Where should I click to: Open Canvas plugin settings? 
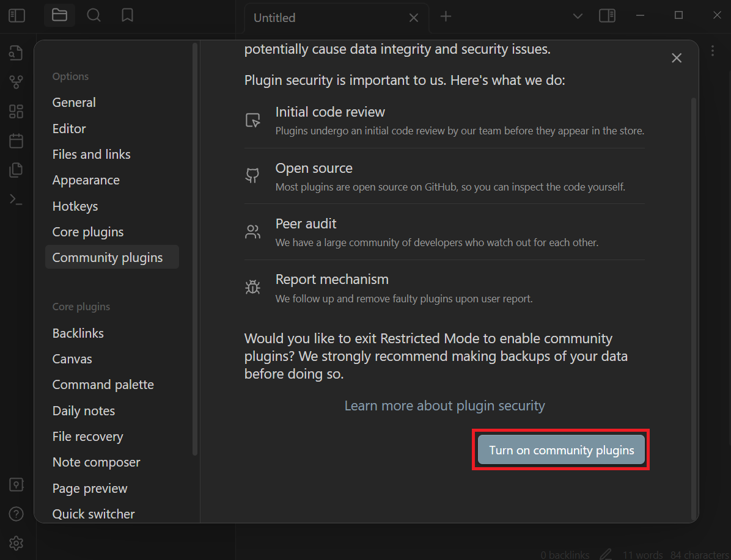click(112, 358)
